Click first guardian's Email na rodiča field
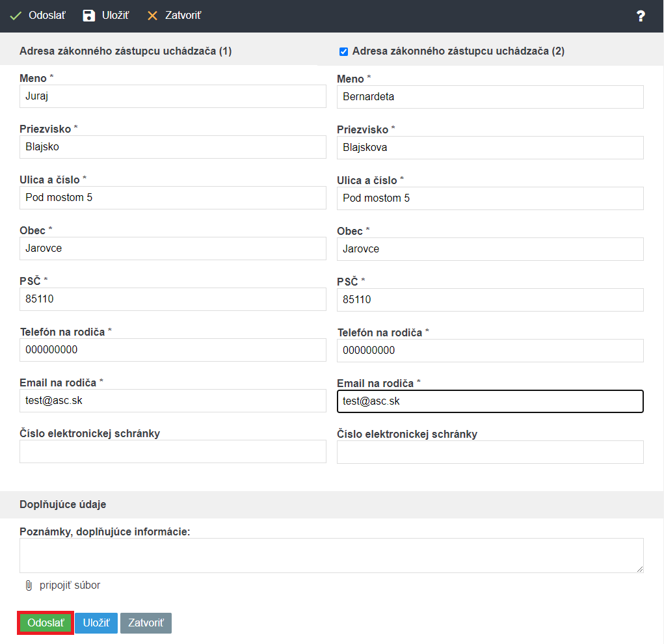 pyautogui.click(x=172, y=401)
